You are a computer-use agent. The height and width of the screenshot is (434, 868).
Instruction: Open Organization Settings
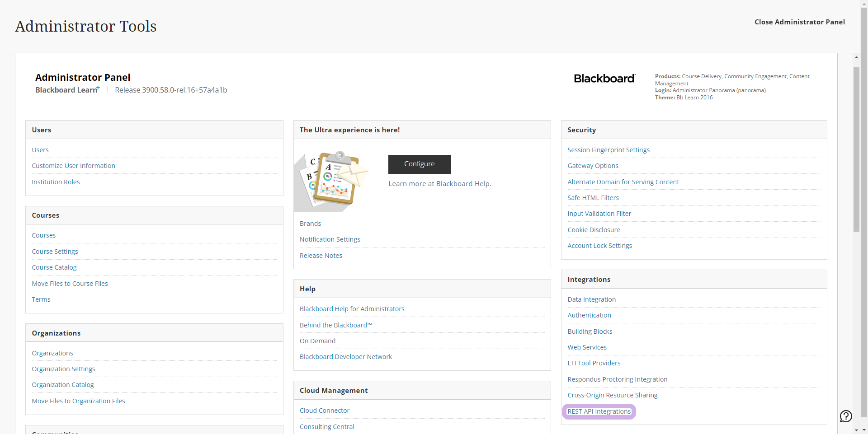(x=63, y=369)
